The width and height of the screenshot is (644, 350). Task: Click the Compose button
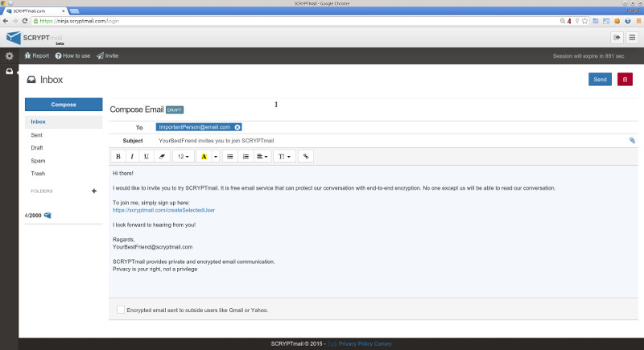64,105
